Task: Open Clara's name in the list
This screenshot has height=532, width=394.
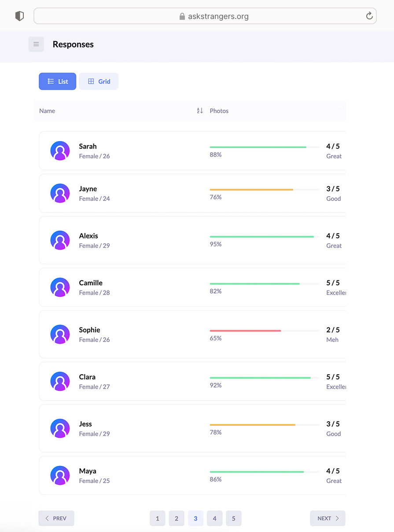Action: click(x=87, y=377)
